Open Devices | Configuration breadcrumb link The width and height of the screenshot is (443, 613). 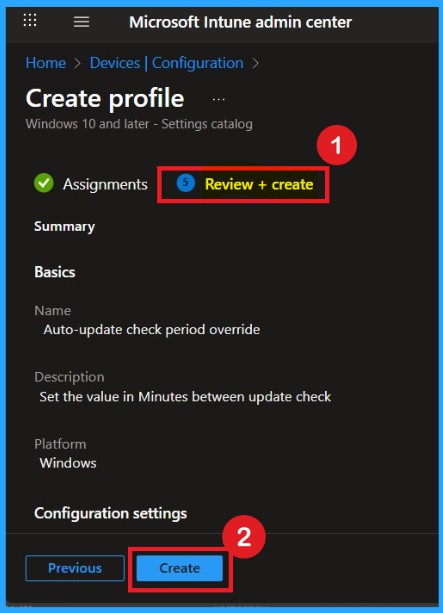[x=167, y=63]
